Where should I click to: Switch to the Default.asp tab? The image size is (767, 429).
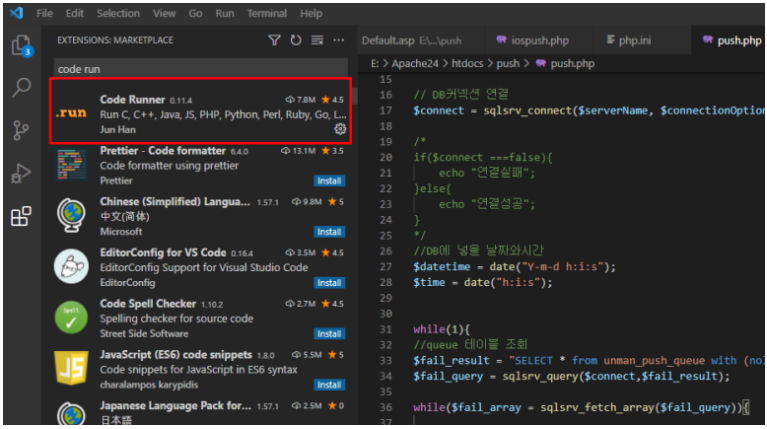(420, 41)
